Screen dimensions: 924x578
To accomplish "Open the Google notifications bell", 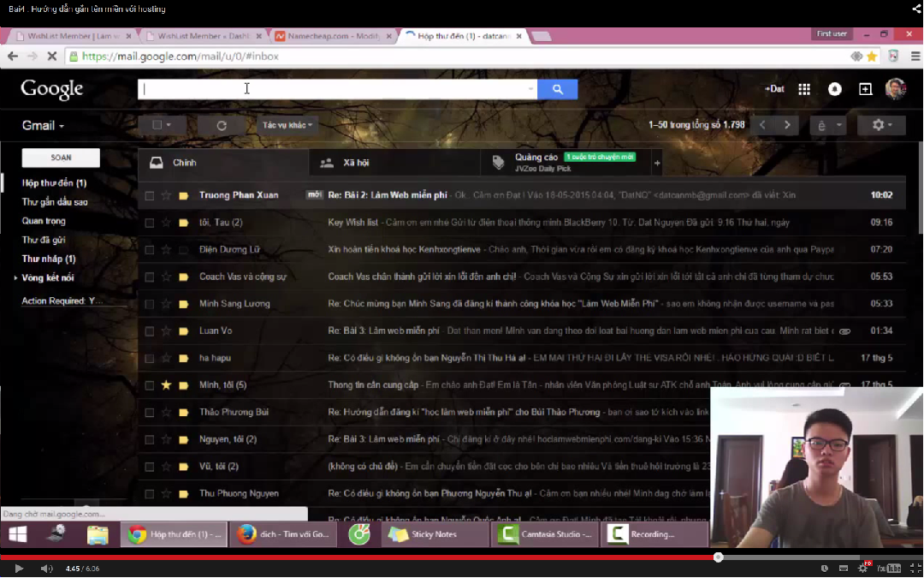I will pyautogui.click(x=834, y=89).
